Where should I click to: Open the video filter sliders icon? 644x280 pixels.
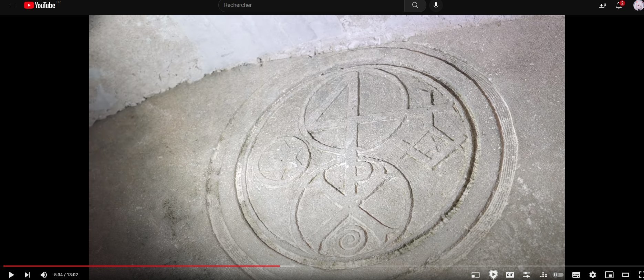pos(527,275)
